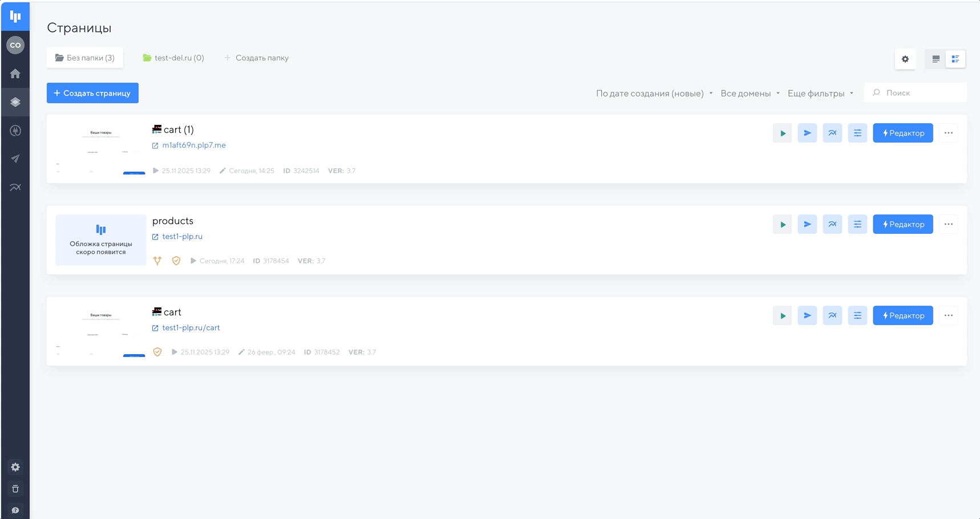Open editor for cart (1)

(x=903, y=133)
